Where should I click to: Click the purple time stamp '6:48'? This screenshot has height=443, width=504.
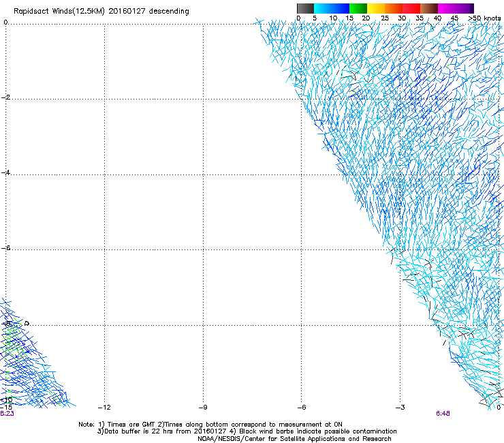click(443, 414)
